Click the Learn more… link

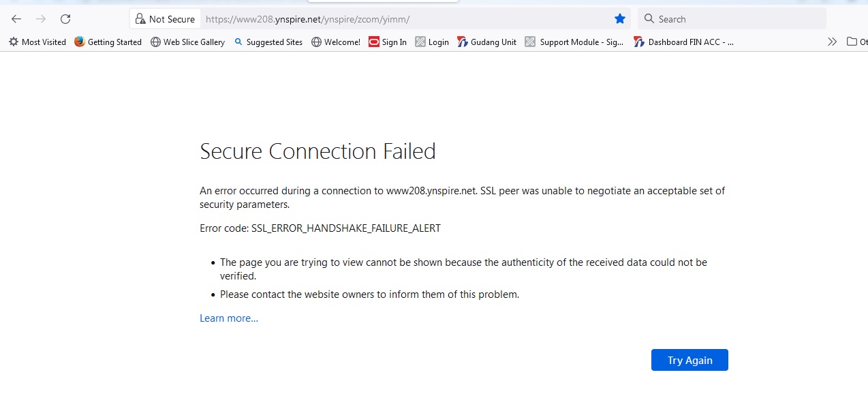pyautogui.click(x=229, y=318)
